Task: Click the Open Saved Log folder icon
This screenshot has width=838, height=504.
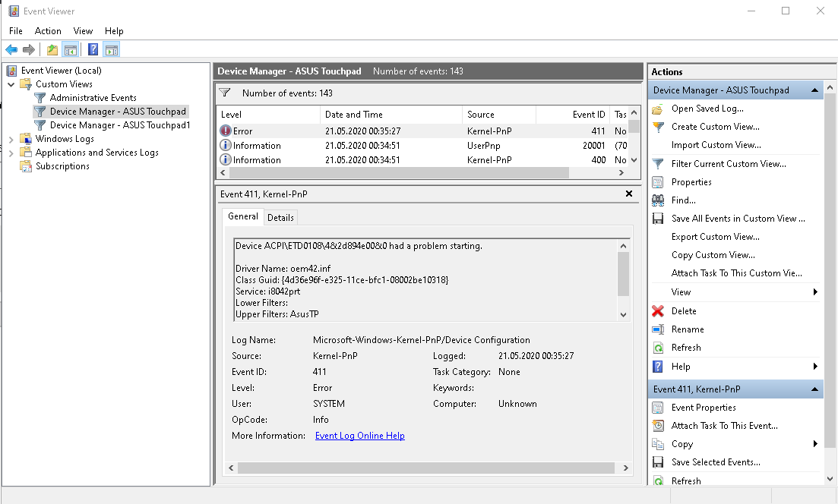Action: click(x=658, y=109)
